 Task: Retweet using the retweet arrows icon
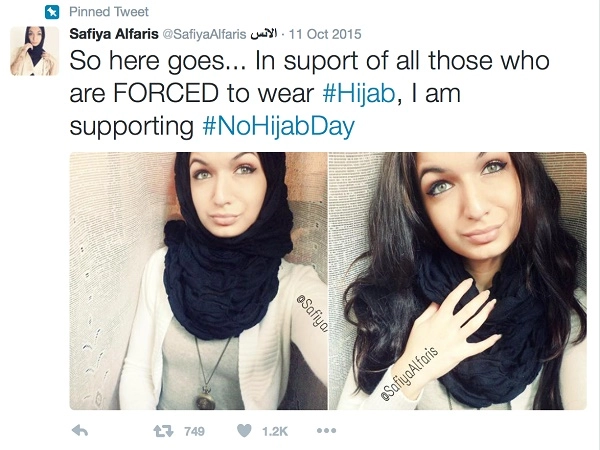click(163, 431)
